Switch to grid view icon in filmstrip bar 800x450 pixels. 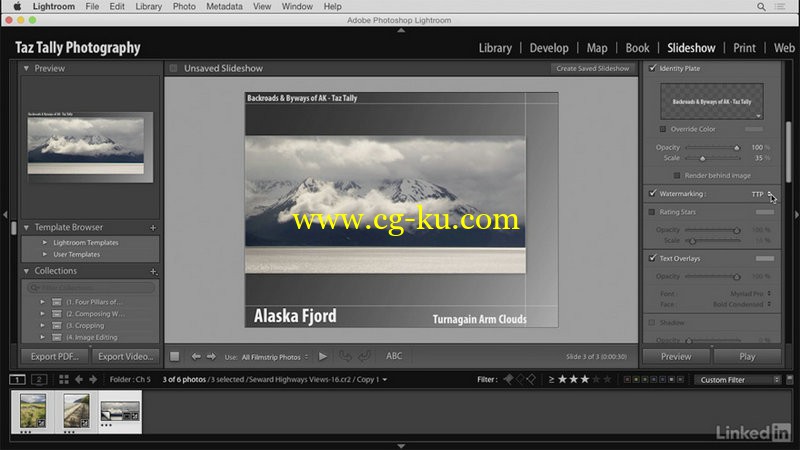(64, 379)
